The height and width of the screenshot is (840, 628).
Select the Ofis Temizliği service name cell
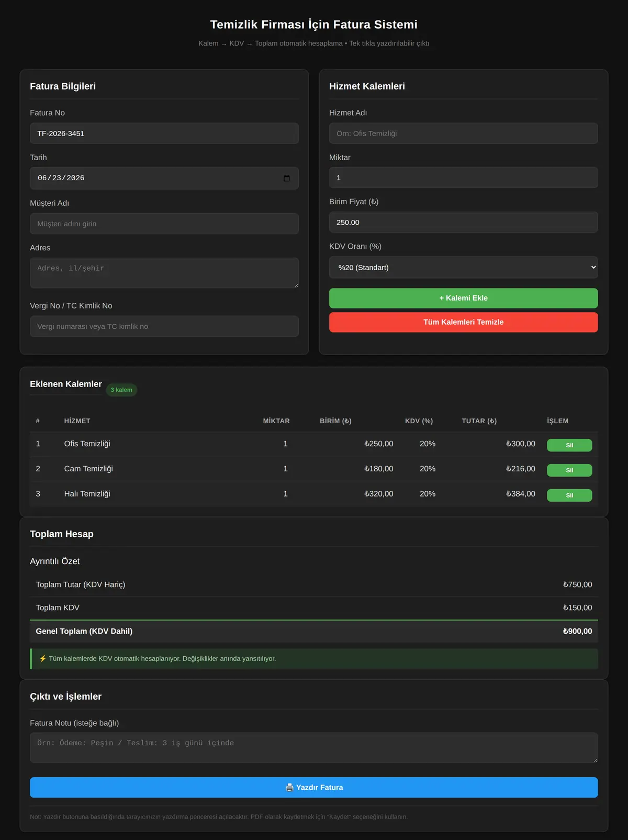coord(87,444)
